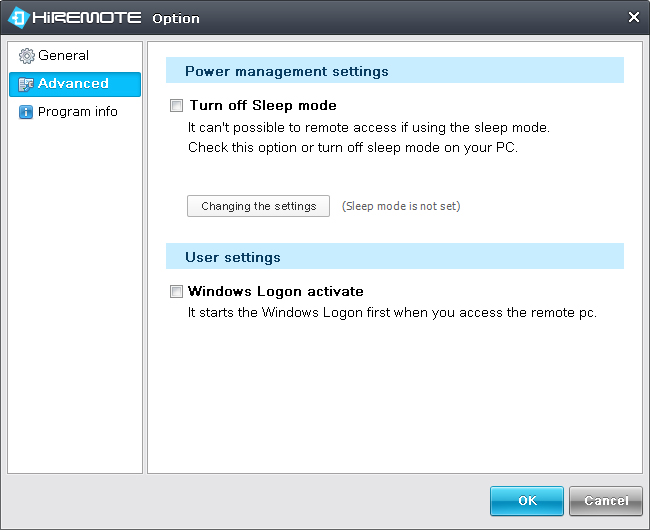Viewport: 650px width, 530px height.
Task: Select the Advanced tab label
Action: point(73,83)
